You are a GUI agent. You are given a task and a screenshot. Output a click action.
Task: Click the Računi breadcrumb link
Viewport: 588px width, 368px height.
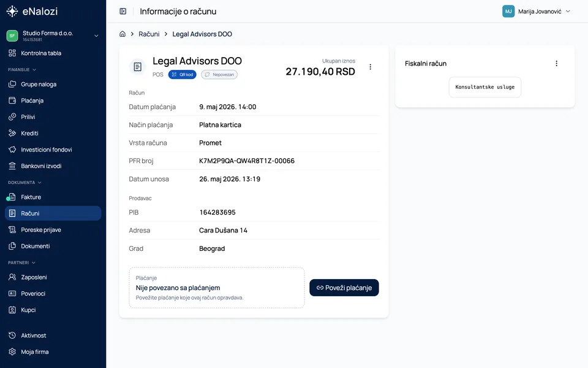149,34
